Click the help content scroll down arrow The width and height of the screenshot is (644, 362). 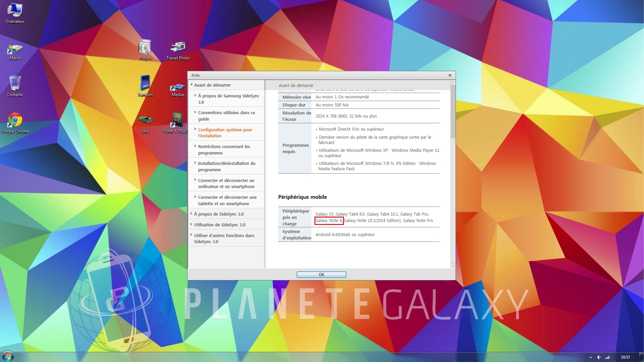tap(453, 265)
